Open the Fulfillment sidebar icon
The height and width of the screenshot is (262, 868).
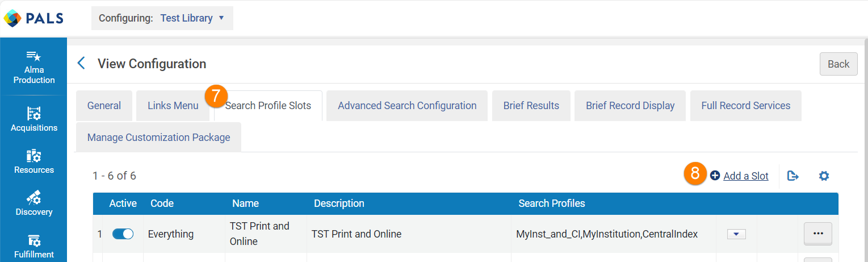(34, 240)
